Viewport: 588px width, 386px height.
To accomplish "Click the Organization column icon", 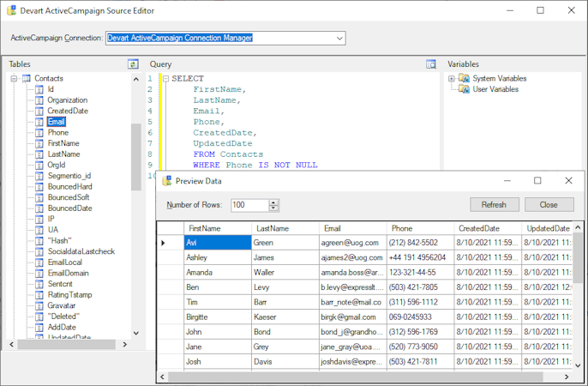I will click(x=39, y=100).
